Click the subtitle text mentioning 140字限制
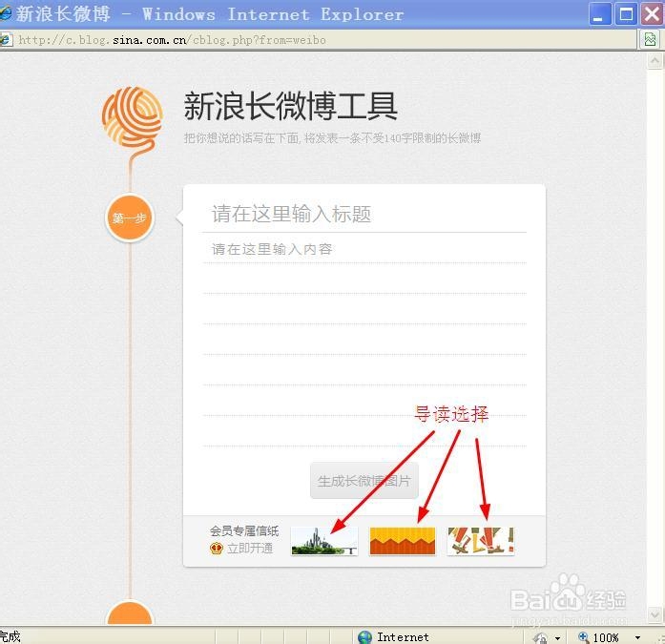This screenshot has height=644, width=665. pyautogui.click(x=332, y=138)
